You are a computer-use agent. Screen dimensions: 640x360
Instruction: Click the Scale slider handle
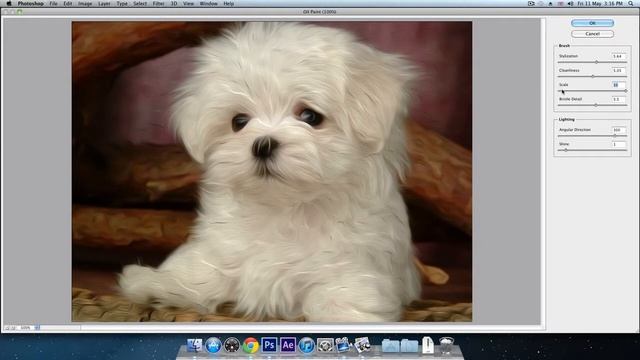(625, 91)
